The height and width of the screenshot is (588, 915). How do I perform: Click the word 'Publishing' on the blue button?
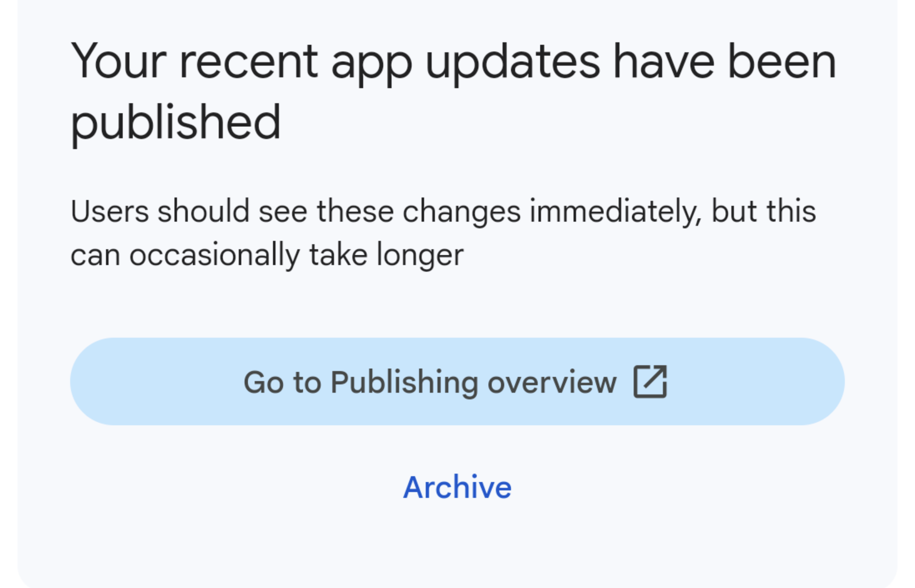pyautogui.click(x=404, y=383)
